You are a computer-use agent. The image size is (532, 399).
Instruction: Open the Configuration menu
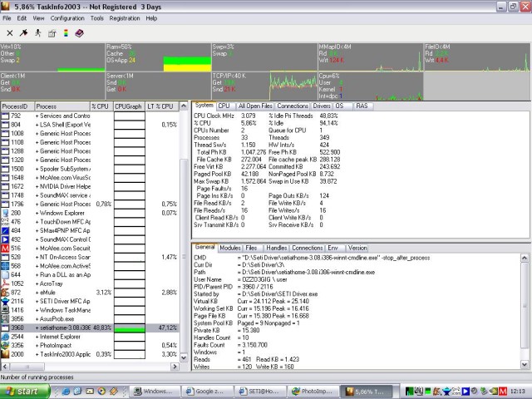coord(67,18)
